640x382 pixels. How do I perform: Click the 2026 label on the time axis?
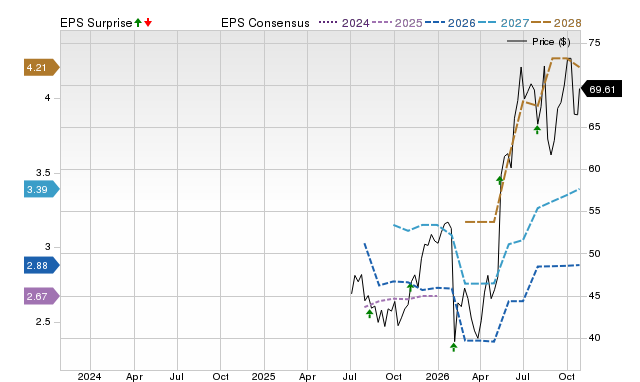(438, 377)
